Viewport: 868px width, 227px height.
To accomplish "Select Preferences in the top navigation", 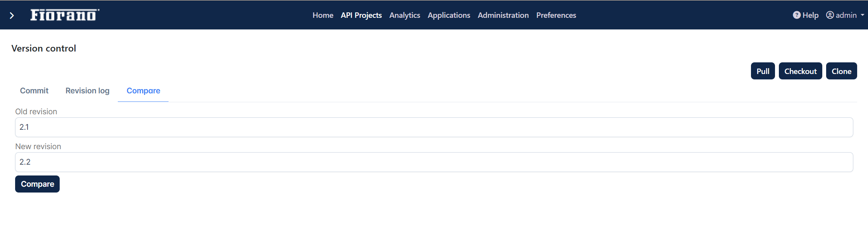I will coord(556,15).
